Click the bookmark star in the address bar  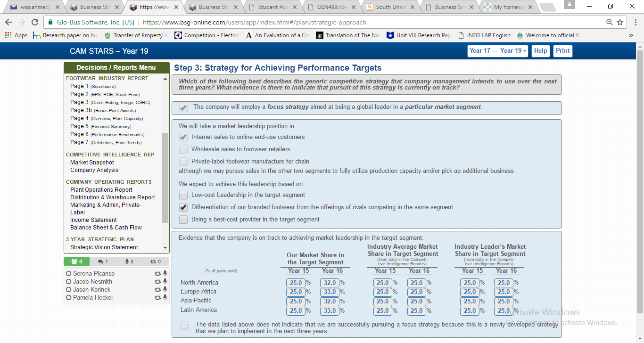[x=620, y=22]
